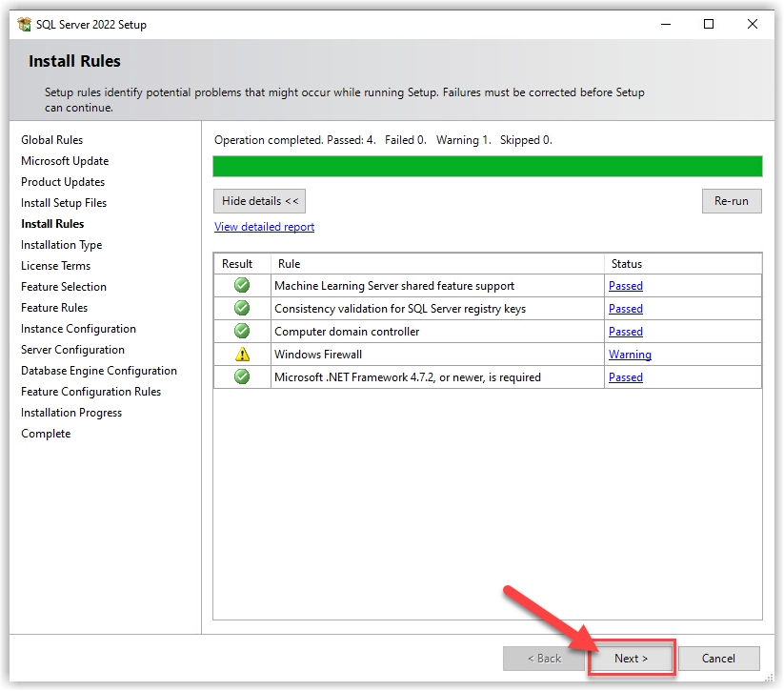Open Passed status for .NET Framework rule
Viewport: 784px width, 691px height.
[x=626, y=377]
